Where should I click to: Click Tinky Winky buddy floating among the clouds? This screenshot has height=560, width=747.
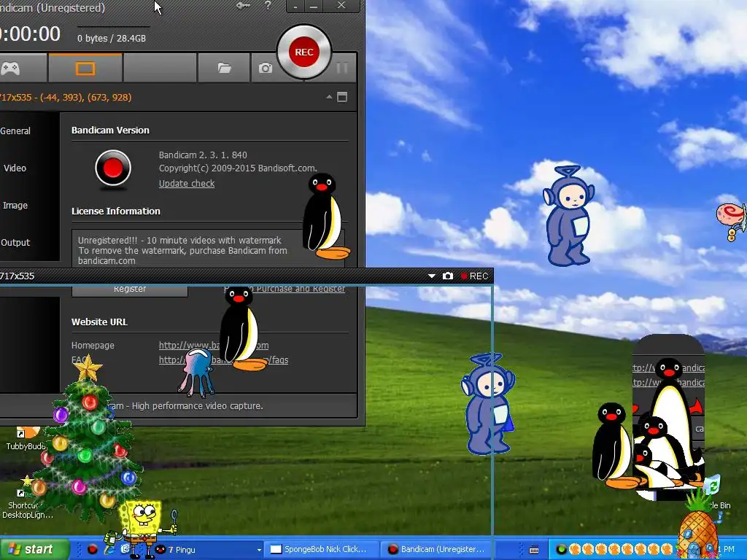(569, 216)
